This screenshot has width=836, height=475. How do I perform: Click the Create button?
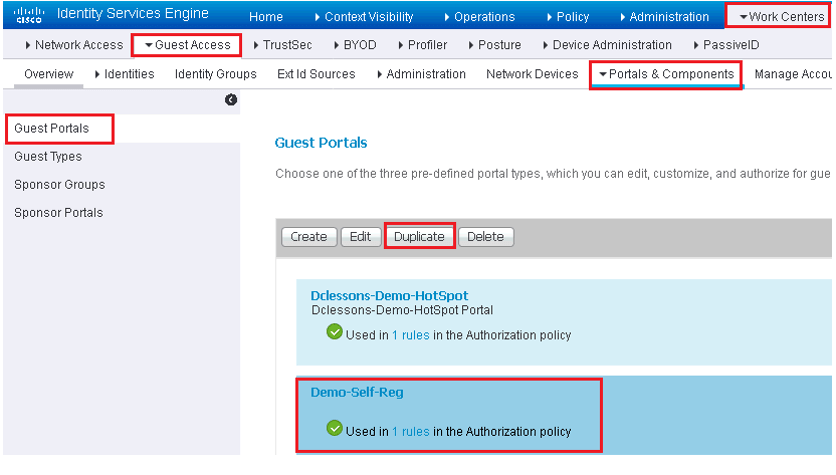pyautogui.click(x=309, y=237)
